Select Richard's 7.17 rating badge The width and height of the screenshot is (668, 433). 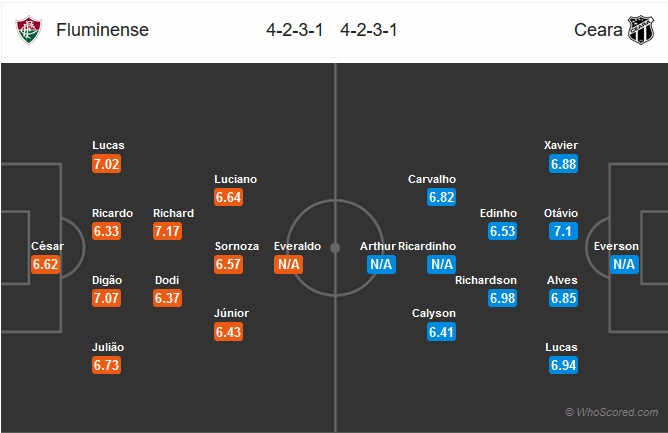coord(167,231)
